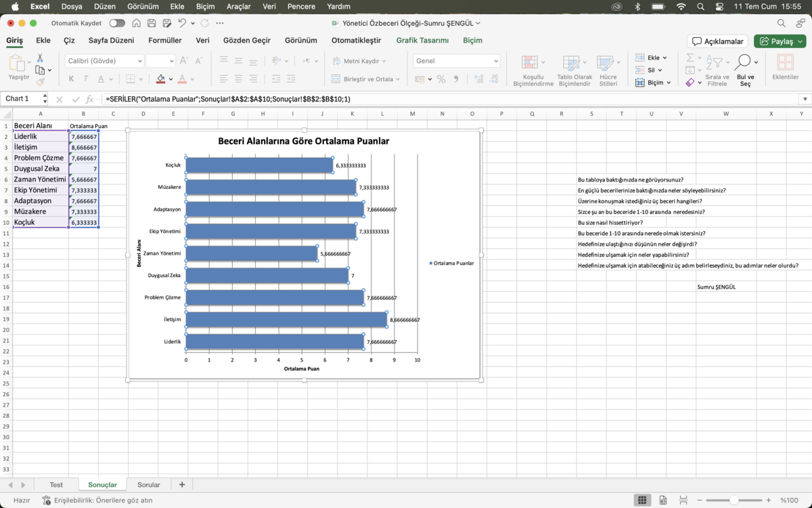Click the zoom slider handle
The width and height of the screenshot is (812, 508).
(734, 500)
